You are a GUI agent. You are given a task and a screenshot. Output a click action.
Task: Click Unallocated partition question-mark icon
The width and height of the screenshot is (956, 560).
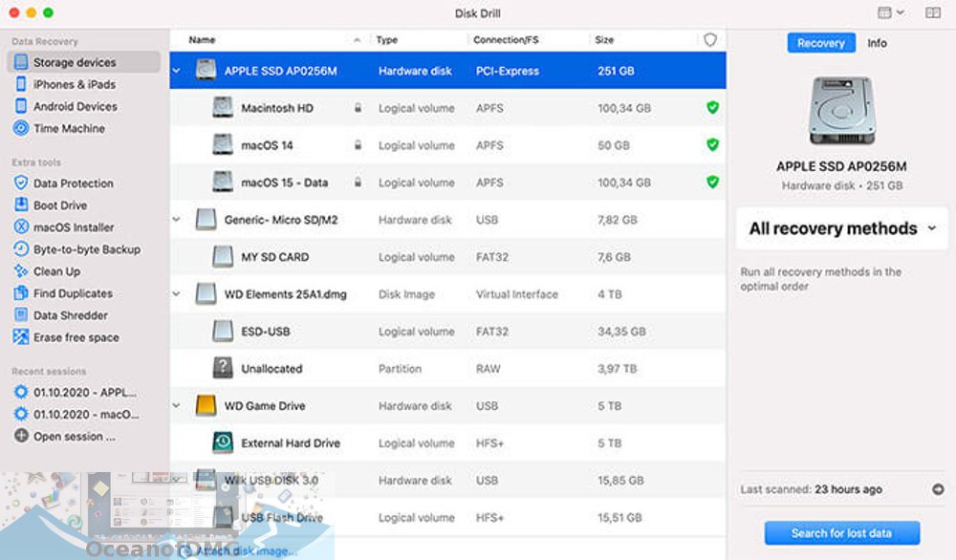click(x=223, y=368)
